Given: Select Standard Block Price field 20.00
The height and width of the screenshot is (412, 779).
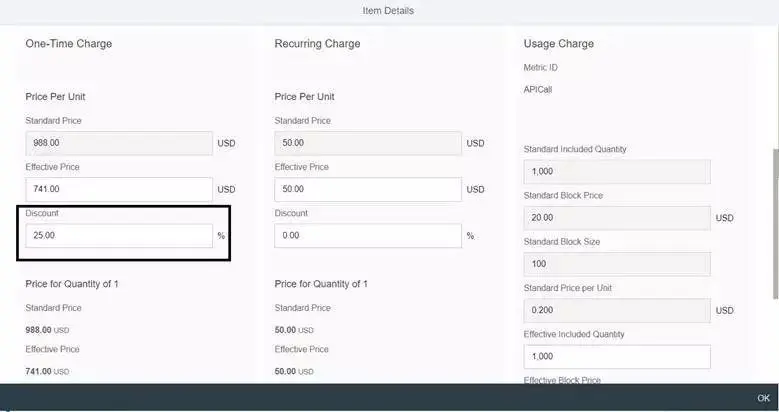Looking at the screenshot, I should pyautogui.click(x=617, y=218).
